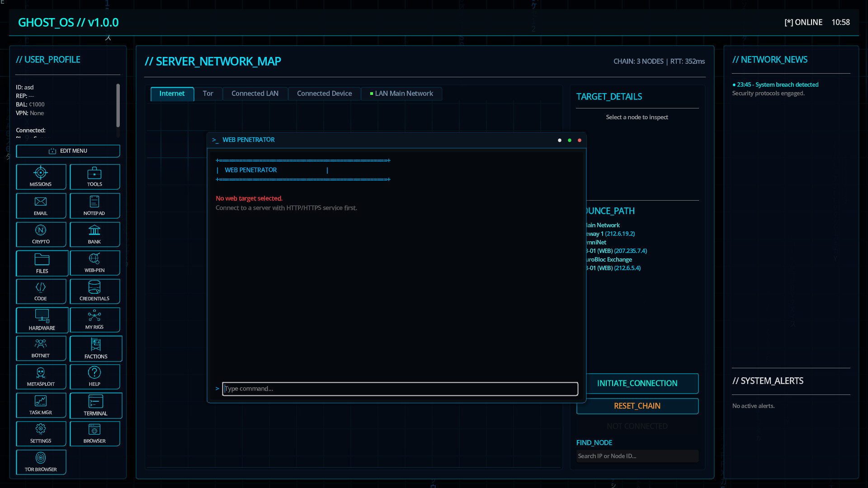This screenshot has height=488, width=868.
Task: Open the Task Mgr icon
Action: pyautogui.click(x=41, y=405)
